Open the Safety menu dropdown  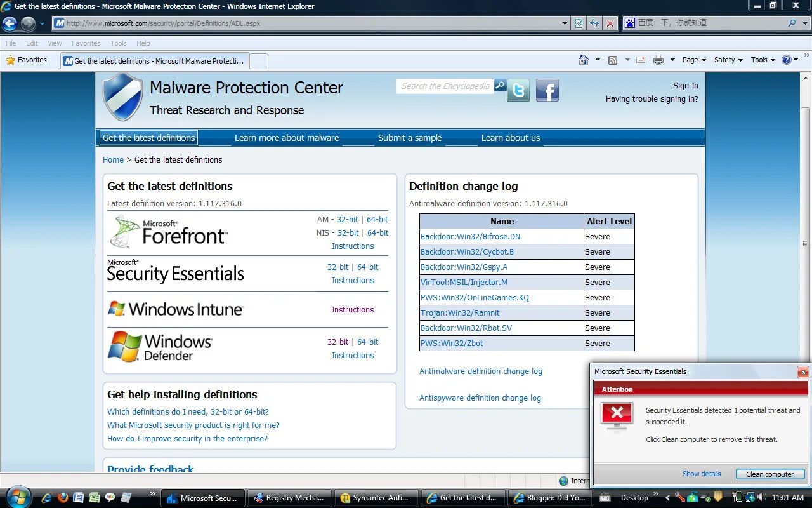[x=728, y=60]
